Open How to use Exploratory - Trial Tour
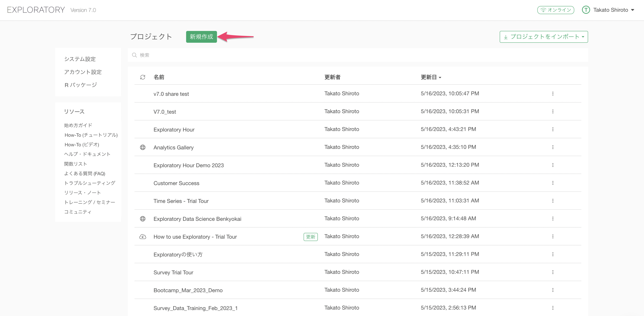The width and height of the screenshot is (644, 316). click(x=195, y=237)
